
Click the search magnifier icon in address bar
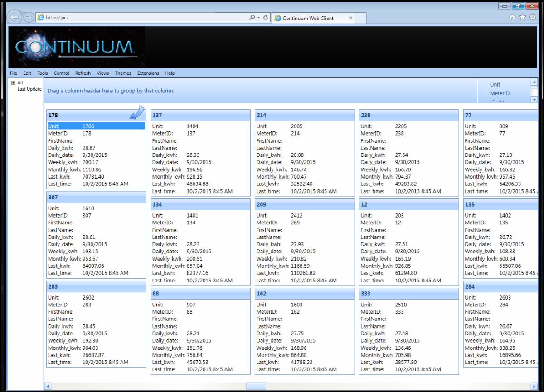(x=252, y=18)
